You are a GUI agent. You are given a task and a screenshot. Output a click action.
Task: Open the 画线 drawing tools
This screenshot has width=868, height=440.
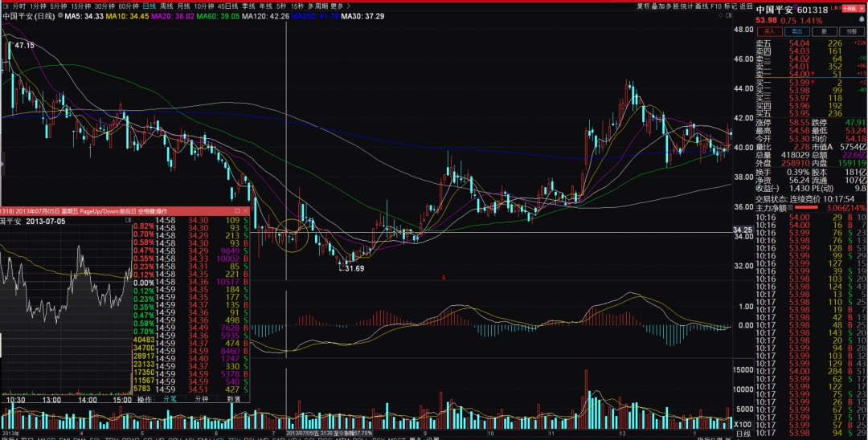(x=702, y=6)
